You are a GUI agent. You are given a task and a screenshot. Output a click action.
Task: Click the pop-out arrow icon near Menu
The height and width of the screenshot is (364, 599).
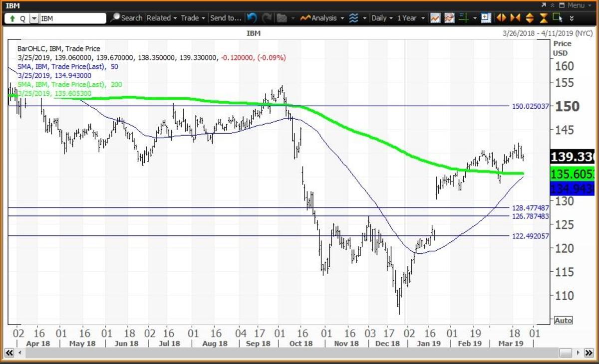click(x=544, y=5)
